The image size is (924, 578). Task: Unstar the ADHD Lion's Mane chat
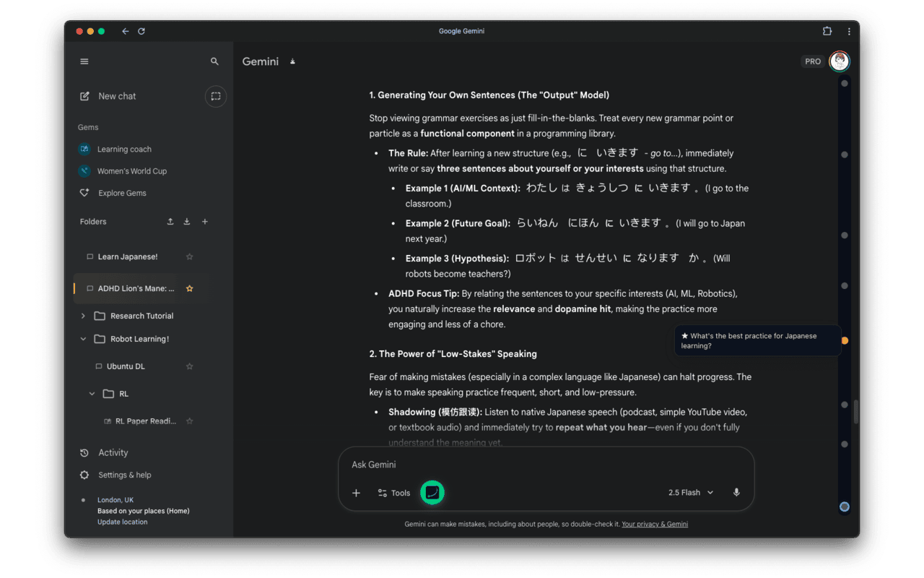190,288
